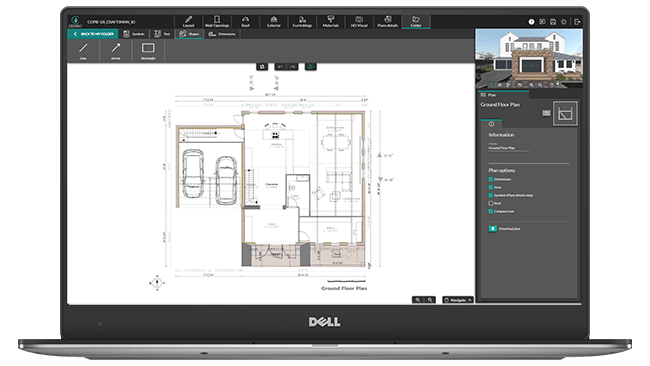
Task: Click the compass rose on the plan
Action: (x=157, y=283)
